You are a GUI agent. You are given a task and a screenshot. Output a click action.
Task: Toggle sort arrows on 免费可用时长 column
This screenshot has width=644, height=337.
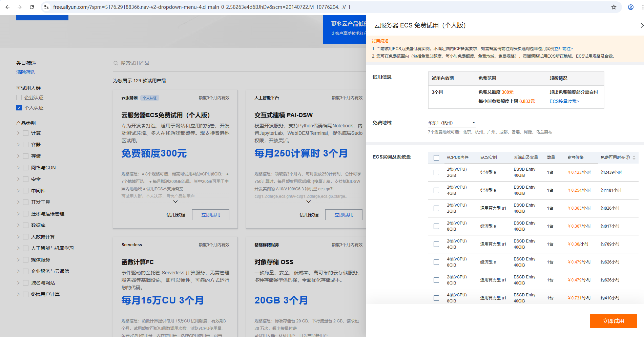click(634, 157)
